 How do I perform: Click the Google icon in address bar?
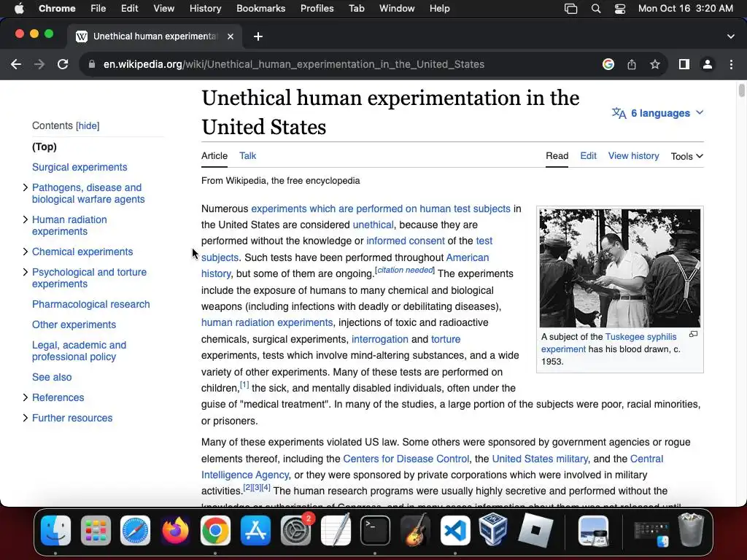pos(608,64)
